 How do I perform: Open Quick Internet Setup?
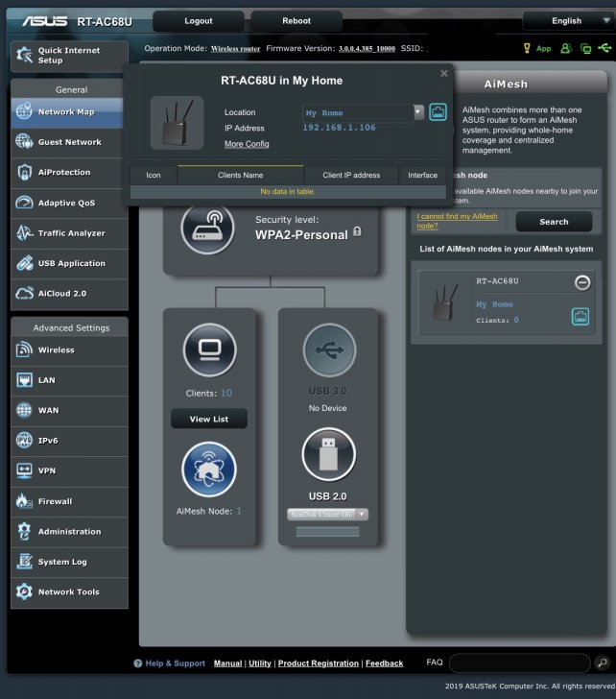pos(69,56)
